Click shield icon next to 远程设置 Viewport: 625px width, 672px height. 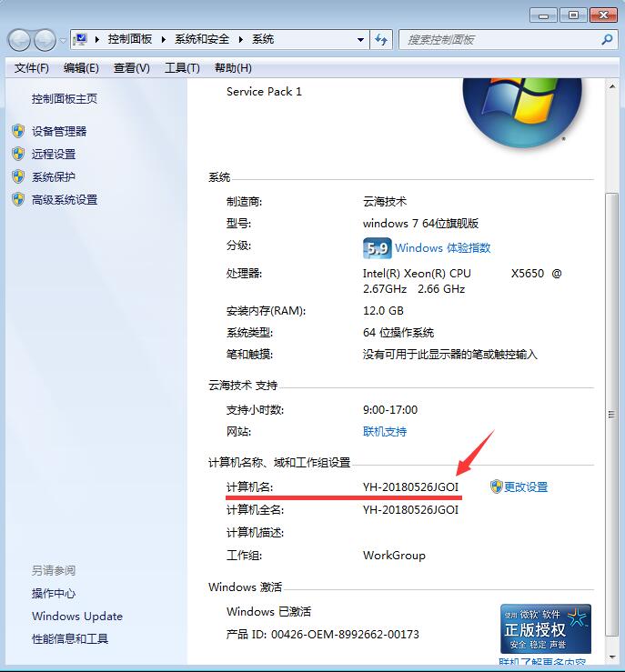(18, 154)
